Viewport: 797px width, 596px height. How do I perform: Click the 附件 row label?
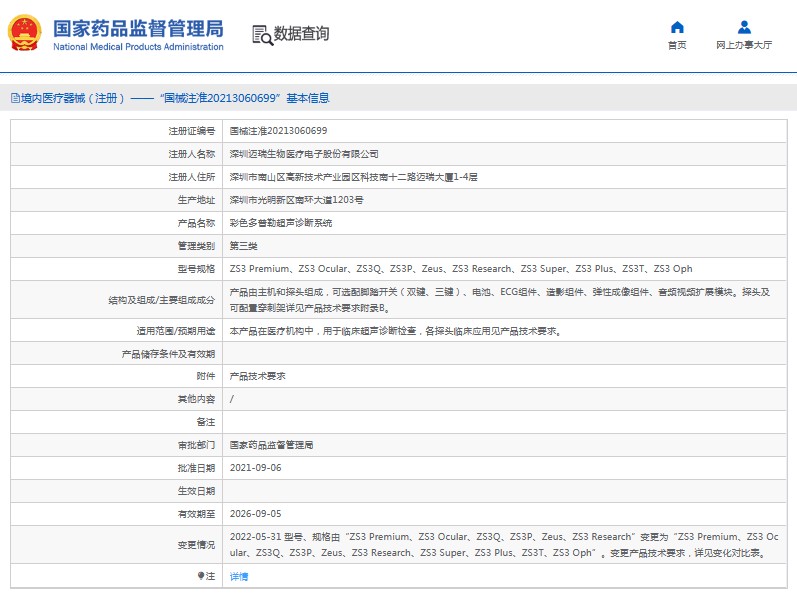(x=205, y=376)
